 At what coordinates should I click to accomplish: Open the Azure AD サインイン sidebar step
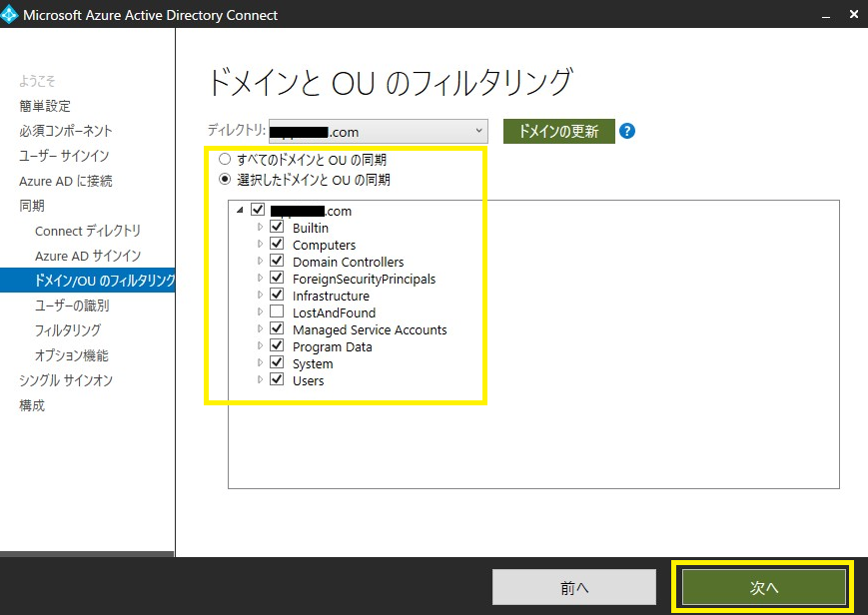pos(88,256)
